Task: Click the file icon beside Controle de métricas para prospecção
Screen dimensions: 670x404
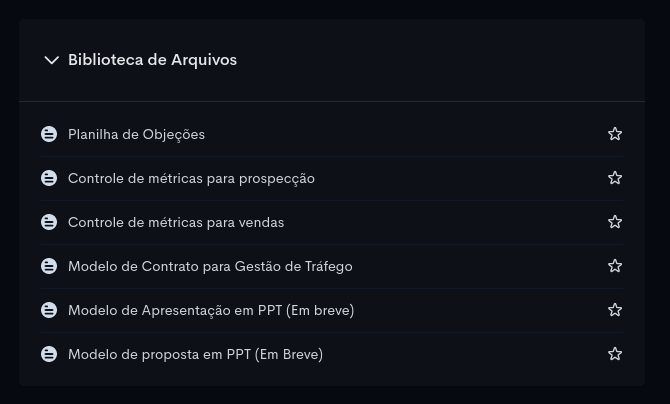Action: tap(49, 178)
